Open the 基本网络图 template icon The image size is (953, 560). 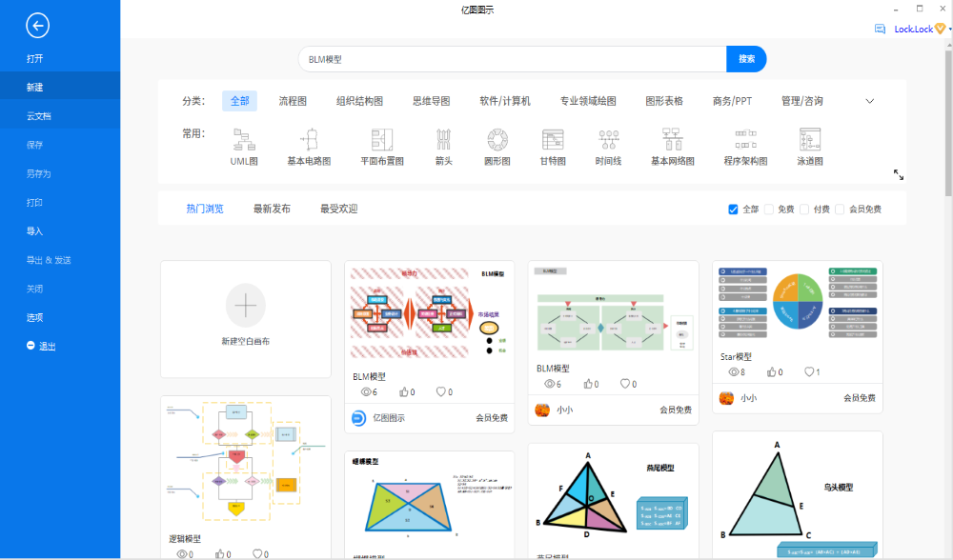tap(672, 140)
